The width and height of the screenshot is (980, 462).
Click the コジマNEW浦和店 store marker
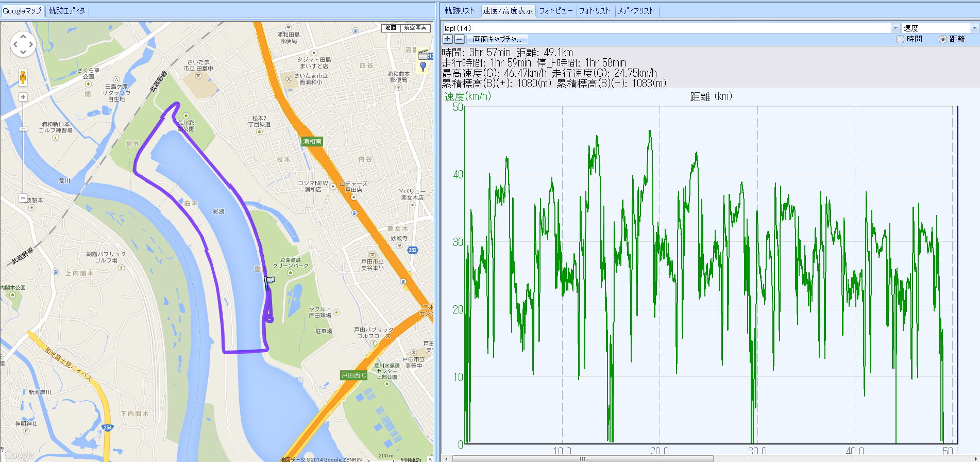333,186
